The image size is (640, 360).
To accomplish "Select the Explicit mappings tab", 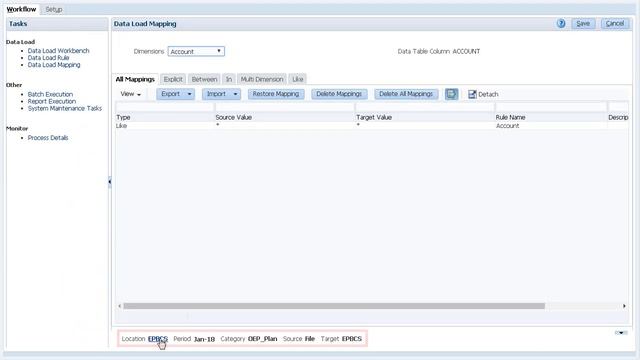I will point(173,79).
